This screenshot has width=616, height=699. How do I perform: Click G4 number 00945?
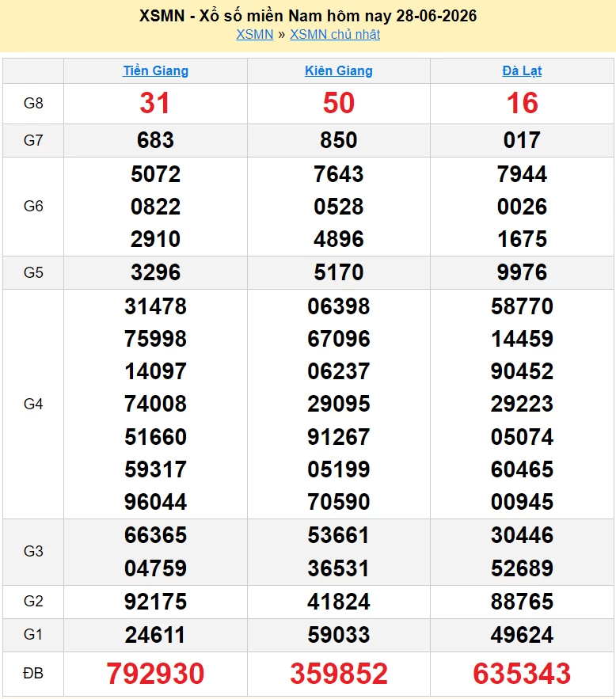click(522, 502)
